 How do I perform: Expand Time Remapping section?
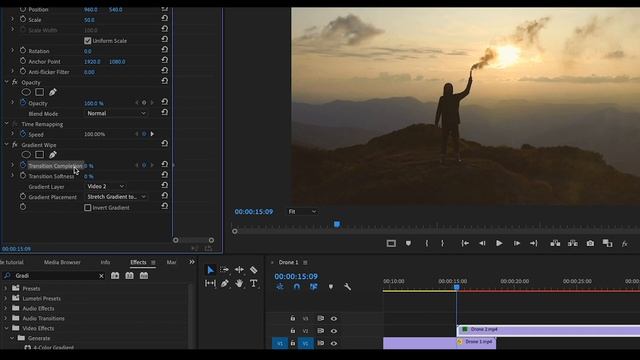(x=6, y=124)
